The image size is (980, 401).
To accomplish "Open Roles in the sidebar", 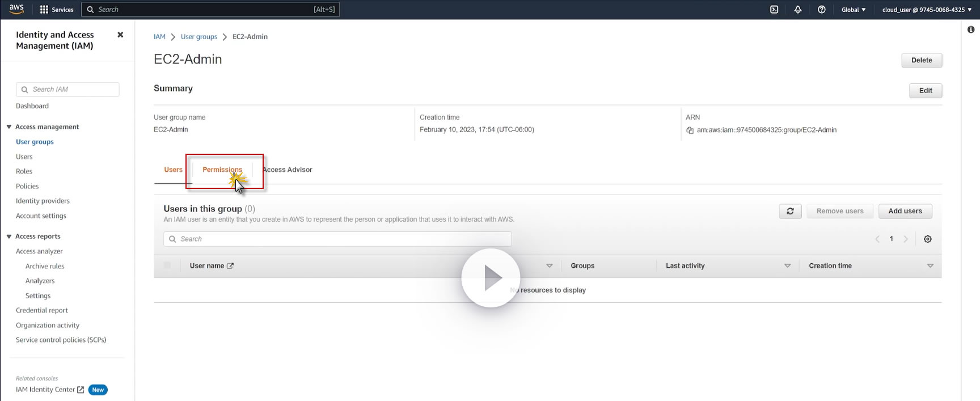I will tap(24, 171).
